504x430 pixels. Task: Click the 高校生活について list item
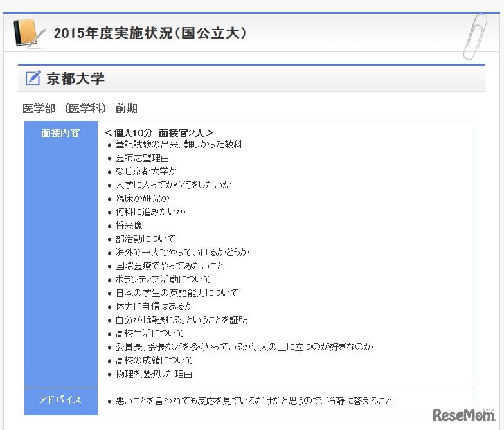pos(150,334)
